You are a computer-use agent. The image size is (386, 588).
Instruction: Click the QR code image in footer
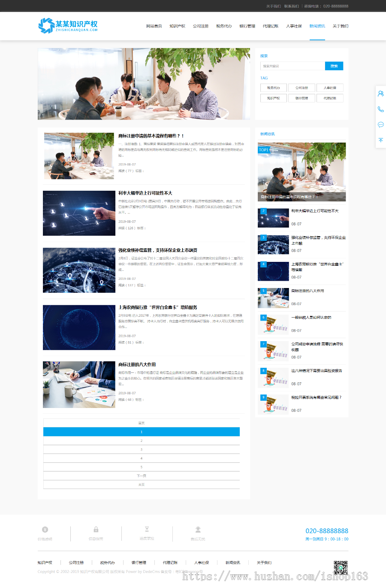point(341,567)
